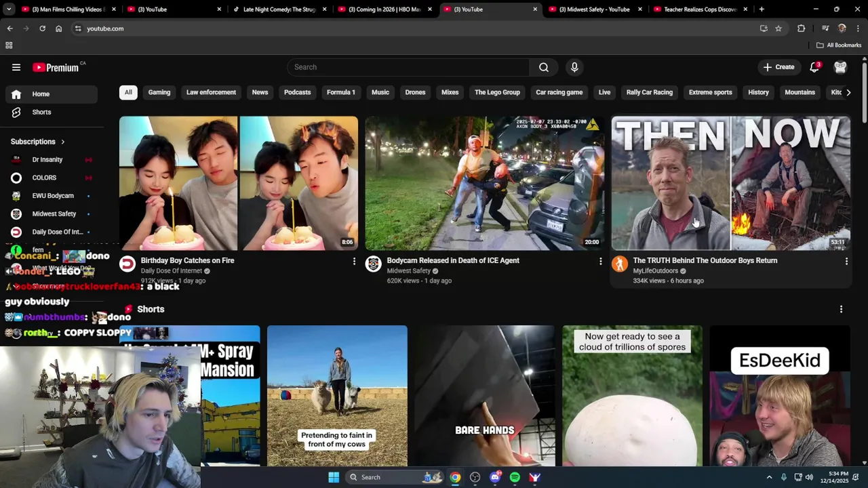Image resolution: width=868 pixels, height=488 pixels.
Task: Open All Bookmarks folder
Action: [x=839, y=45]
